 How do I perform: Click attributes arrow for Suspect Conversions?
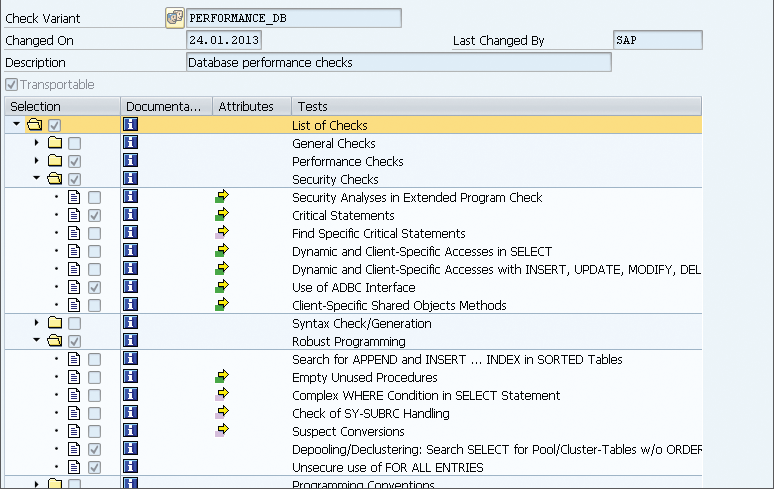pyautogui.click(x=222, y=431)
